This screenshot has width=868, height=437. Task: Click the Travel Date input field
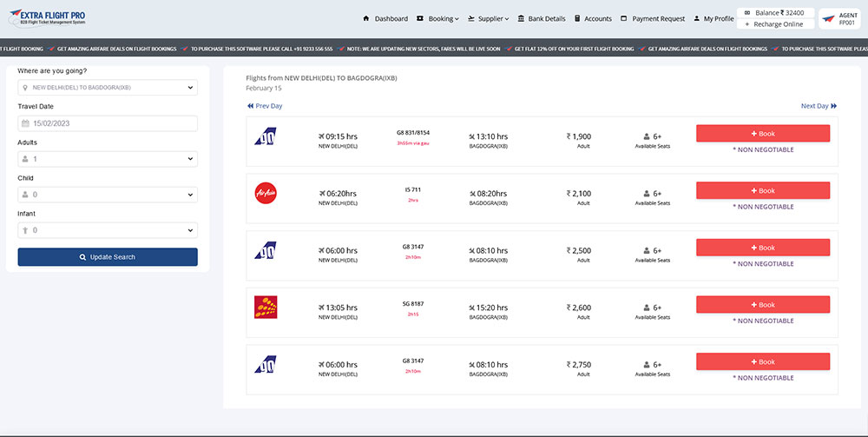point(113,123)
